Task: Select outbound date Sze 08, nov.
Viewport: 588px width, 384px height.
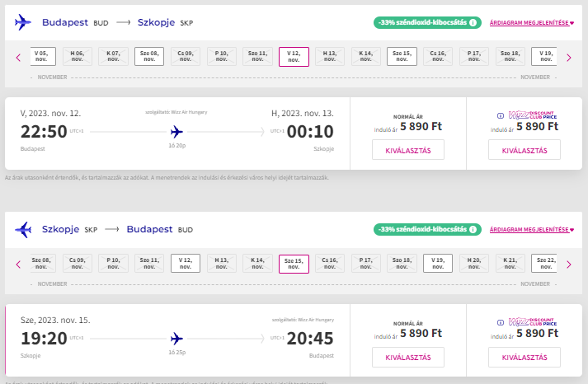Action: [149, 57]
